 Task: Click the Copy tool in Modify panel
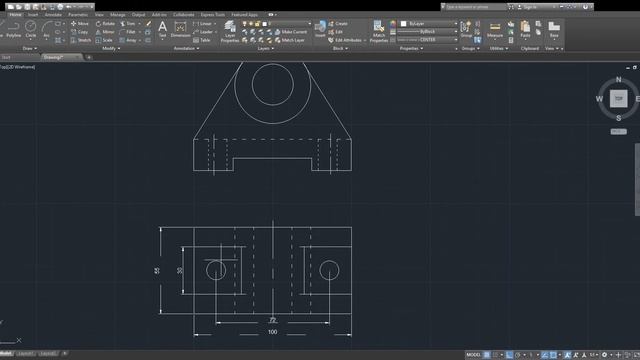80,32
